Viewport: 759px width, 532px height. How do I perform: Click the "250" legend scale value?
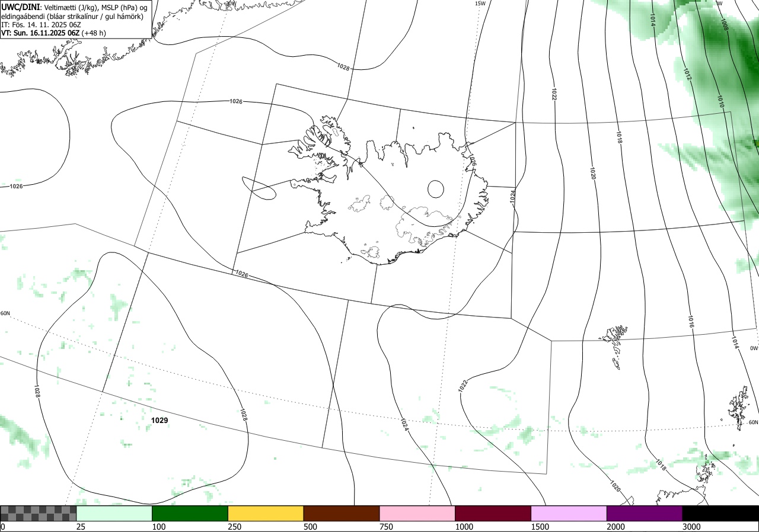[x=234, y=527]
